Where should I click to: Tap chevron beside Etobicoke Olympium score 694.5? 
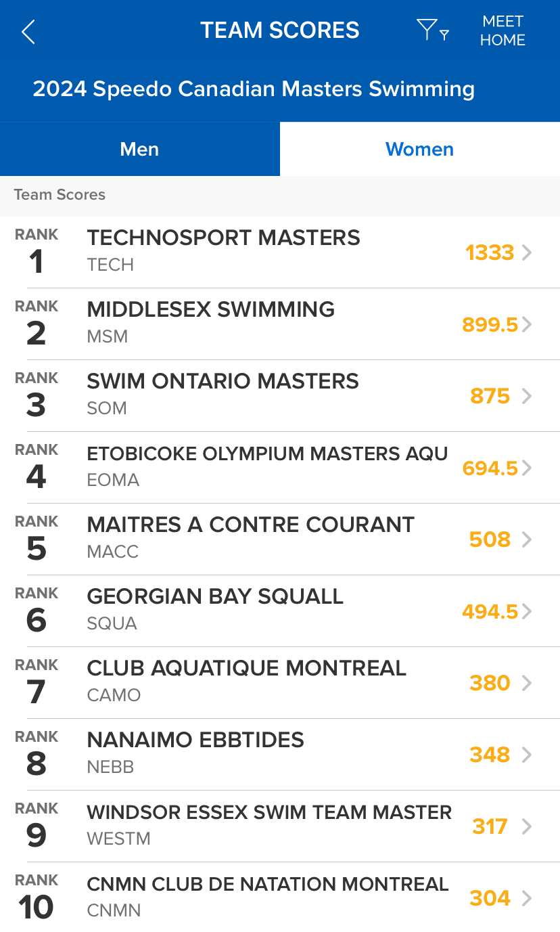pos(527,468)
